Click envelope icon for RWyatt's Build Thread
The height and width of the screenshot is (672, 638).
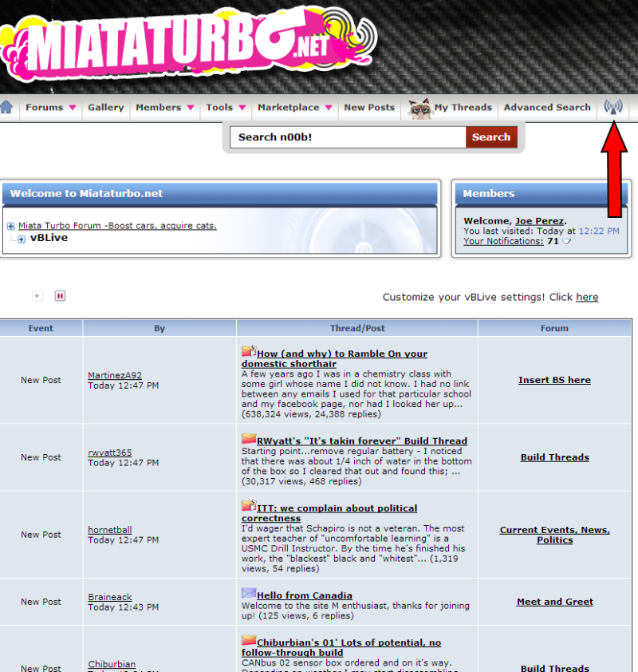249,439
